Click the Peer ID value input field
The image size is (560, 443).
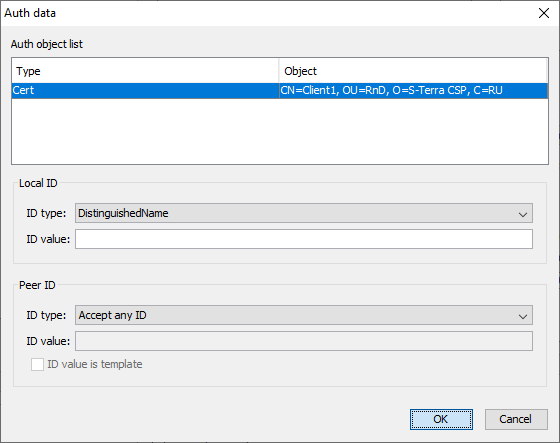coord(304,341)
